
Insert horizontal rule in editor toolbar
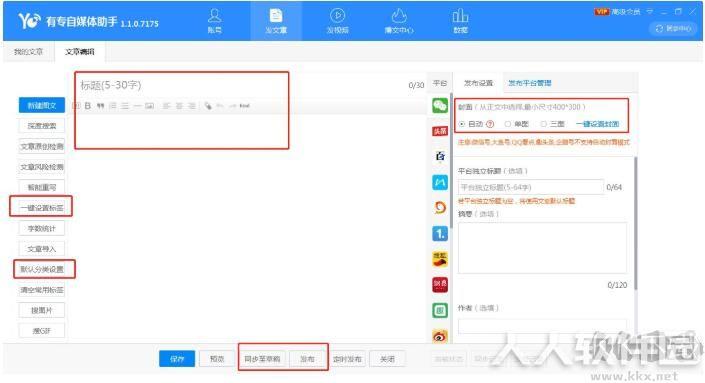click(137, 106)
